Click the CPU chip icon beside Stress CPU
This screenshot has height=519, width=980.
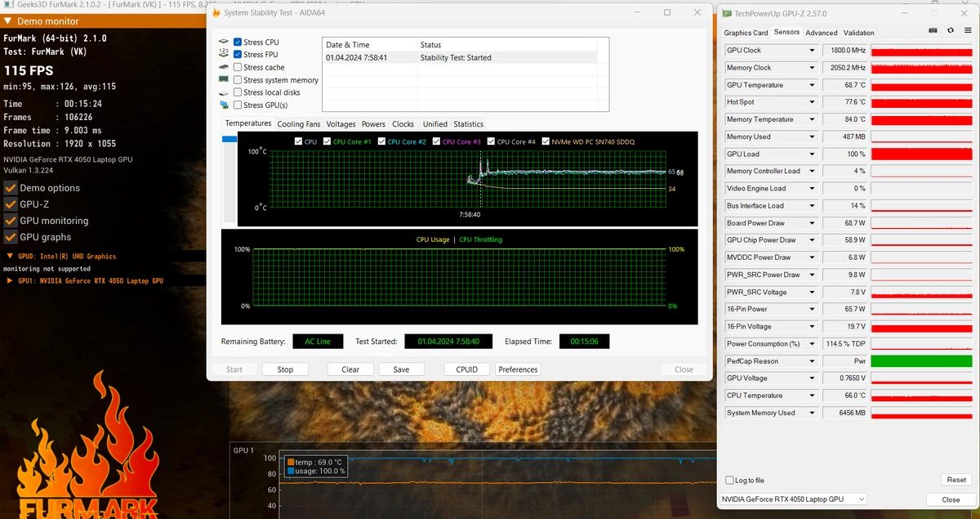[224, 43]
